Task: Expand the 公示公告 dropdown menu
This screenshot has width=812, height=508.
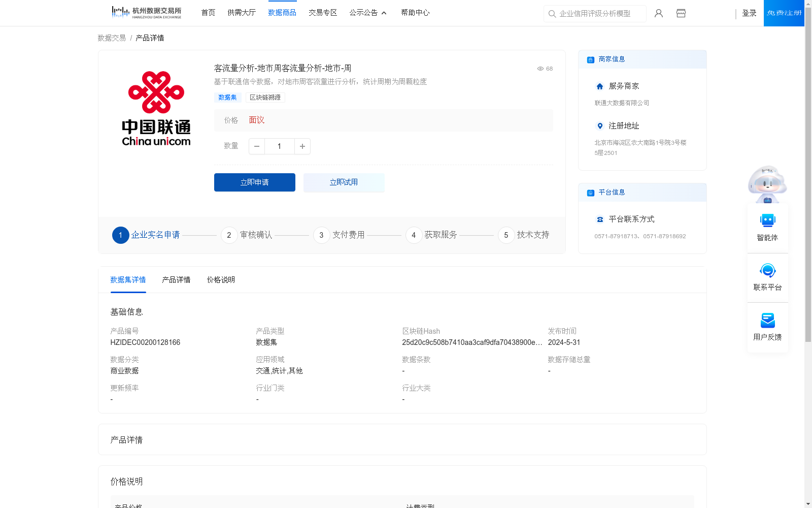Action: click(368, 13)
